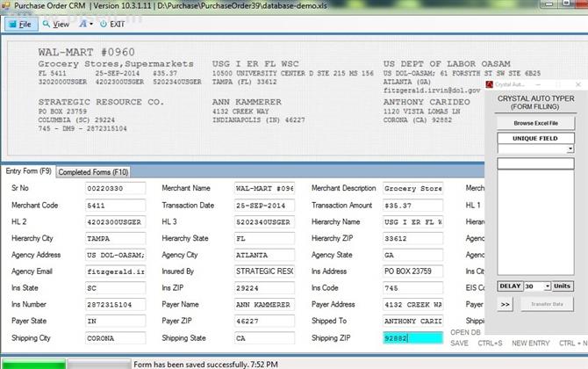Click the power icon beside EXIT

pyautogui.click(x=104, y=24)
